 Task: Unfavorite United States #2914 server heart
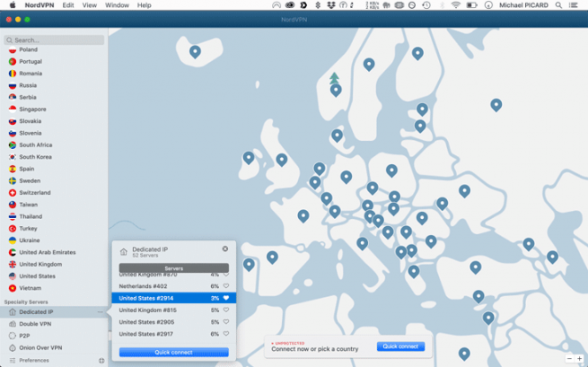(x=226, y=297)
